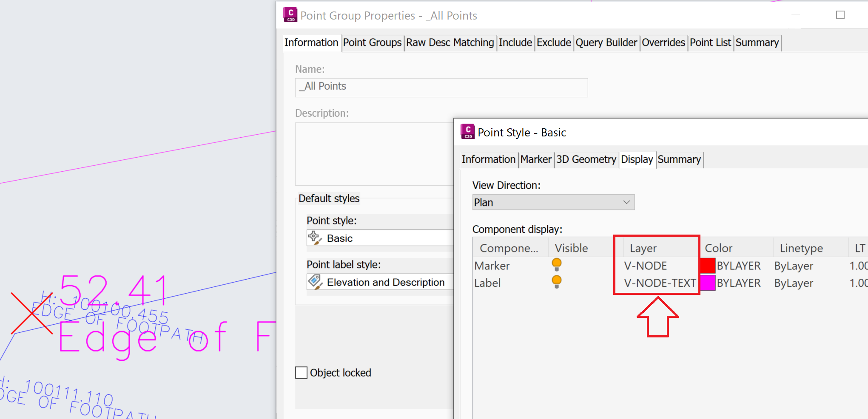Click the point label style tag icon
The width and height of the screenshot is (868, 419).
[314, 282]
